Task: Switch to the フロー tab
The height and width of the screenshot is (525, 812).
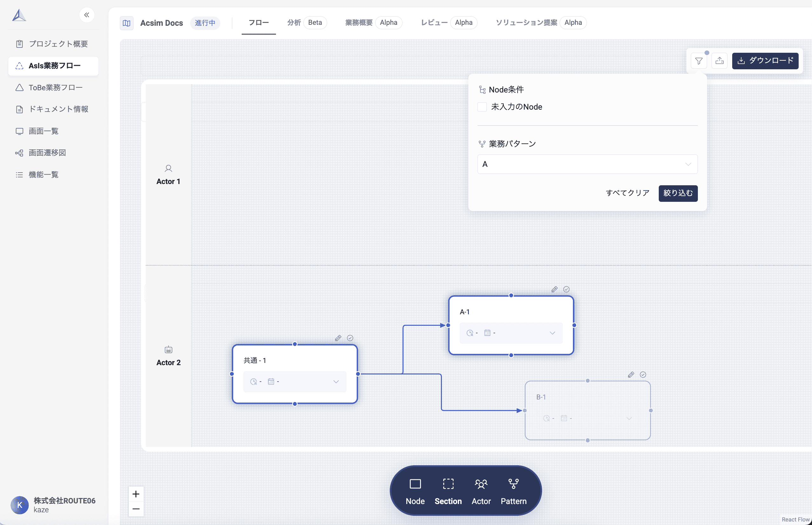Action: point(258,23)
